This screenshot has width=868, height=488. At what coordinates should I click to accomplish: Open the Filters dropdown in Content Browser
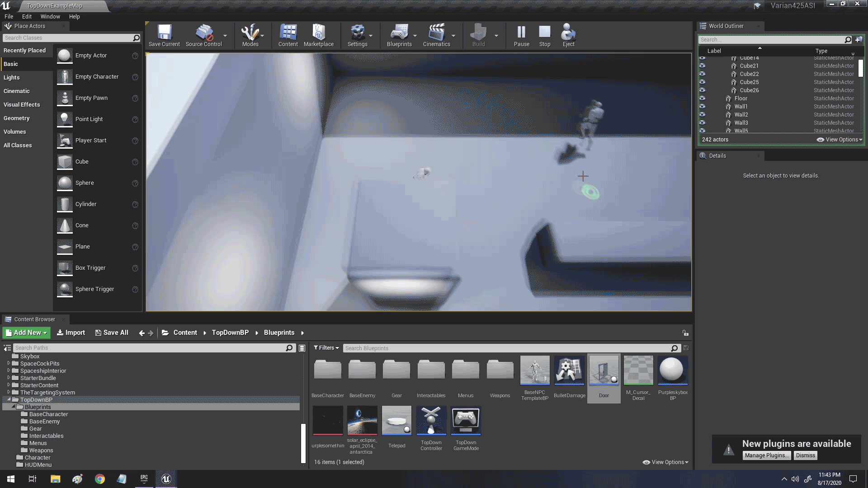pos(326,348)
